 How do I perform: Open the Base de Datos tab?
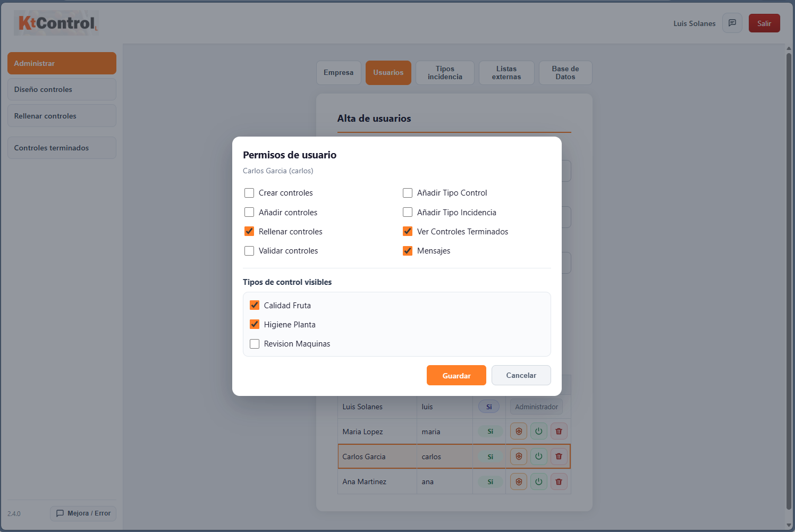[565, 72]
